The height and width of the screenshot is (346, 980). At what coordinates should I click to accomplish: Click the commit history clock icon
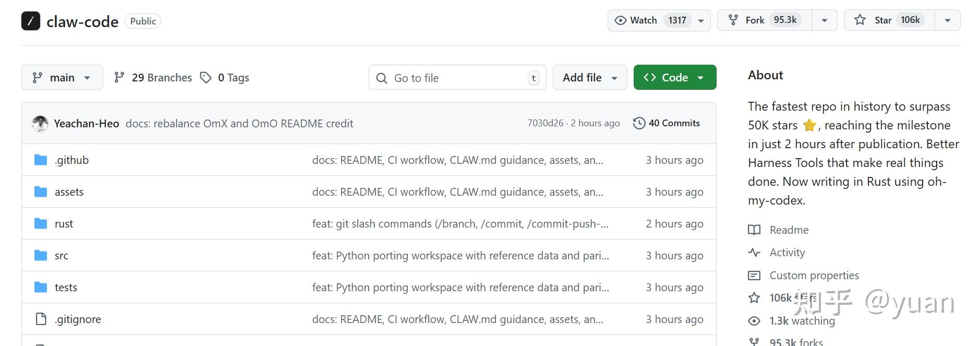point(639,123)
